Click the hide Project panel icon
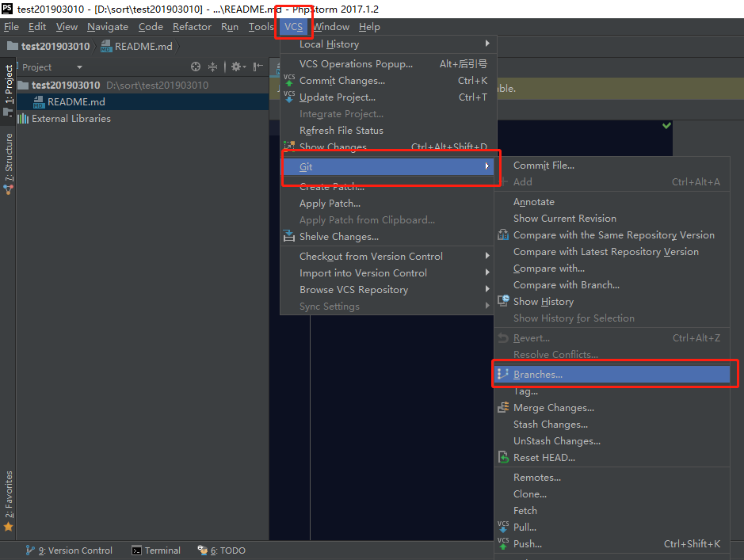The height and width of the screenshot is (560, 744). point(258,67)
